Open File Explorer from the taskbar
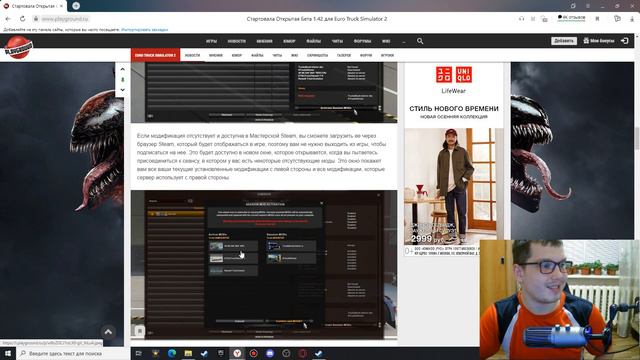Image resolution: width=640 pixels, height=360 pixels. point(188,353)
